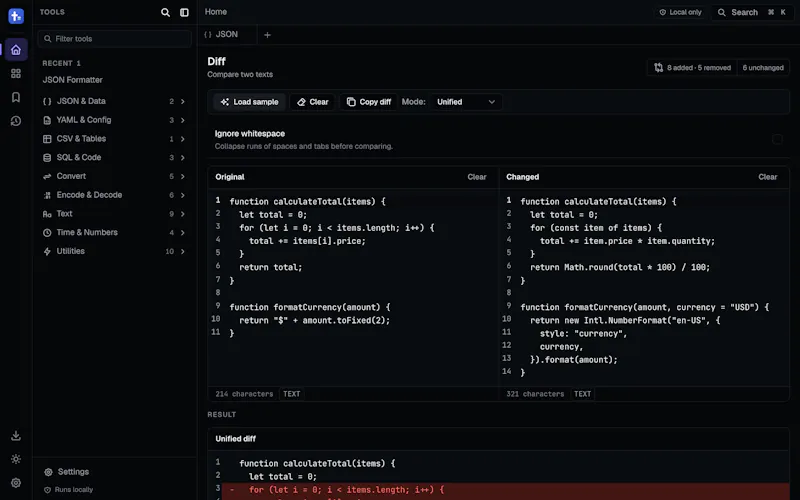Image resolution: width=800 pixels, height=500 pixels.
Task: Click the diff stats compare icon
Action: (x=659, y=67)
